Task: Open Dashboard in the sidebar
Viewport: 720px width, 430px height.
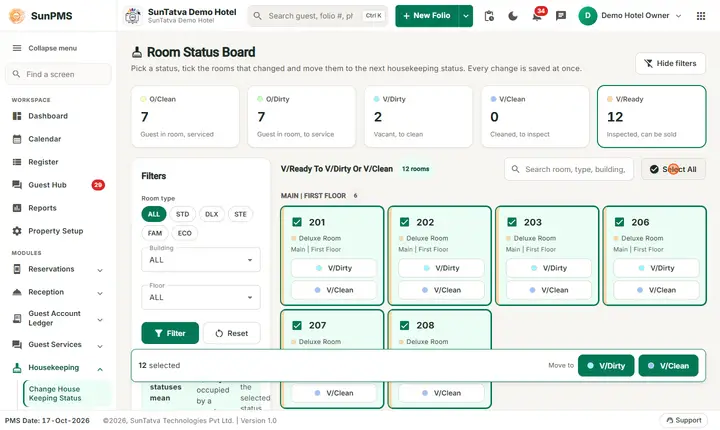Action: 56,116
